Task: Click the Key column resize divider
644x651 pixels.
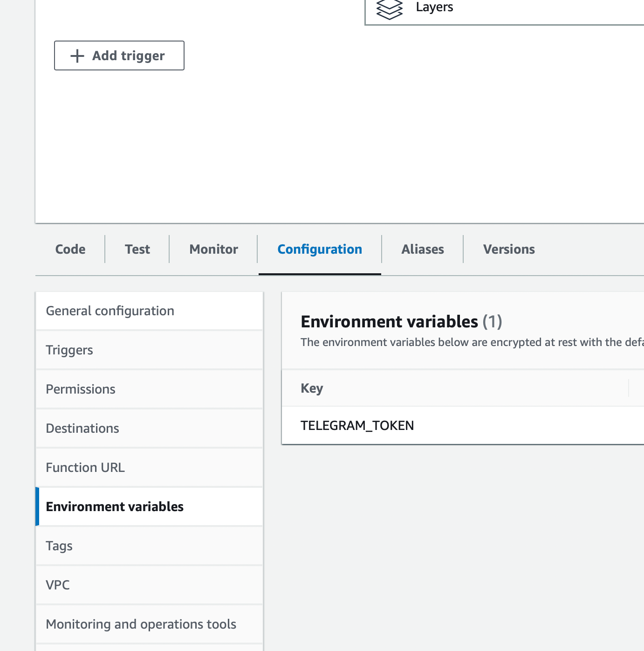Action: click(629, 388)
